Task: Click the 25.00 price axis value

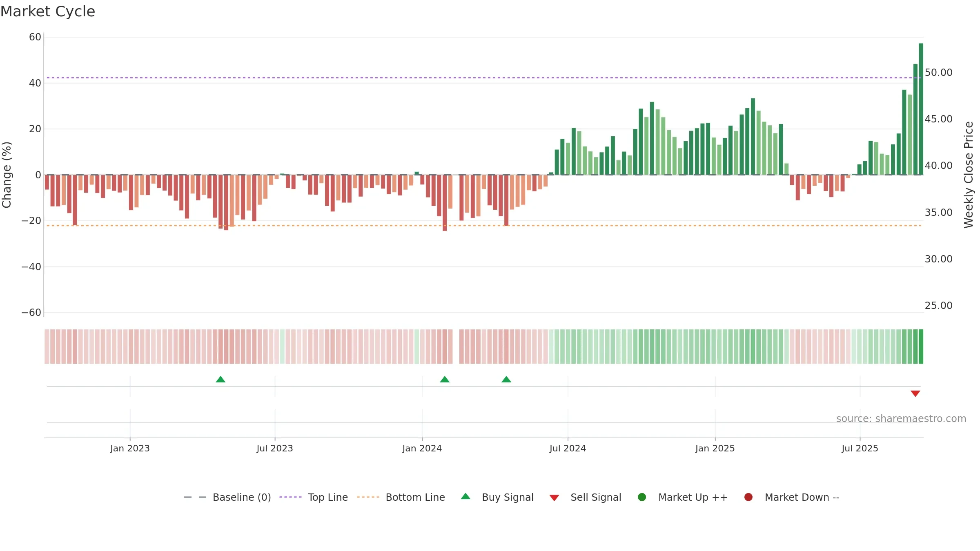Action: (x=939, y=306)
